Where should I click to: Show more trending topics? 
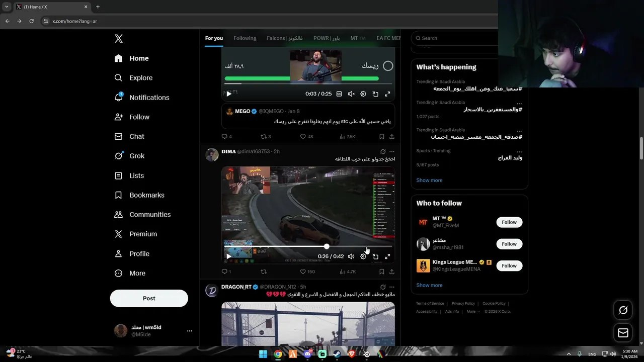coord(429,180)
